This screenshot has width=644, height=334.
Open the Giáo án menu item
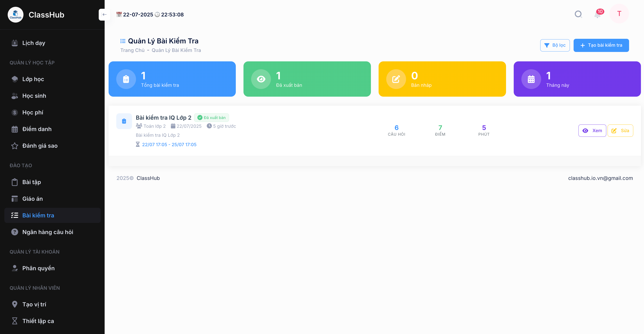[52, 199]
